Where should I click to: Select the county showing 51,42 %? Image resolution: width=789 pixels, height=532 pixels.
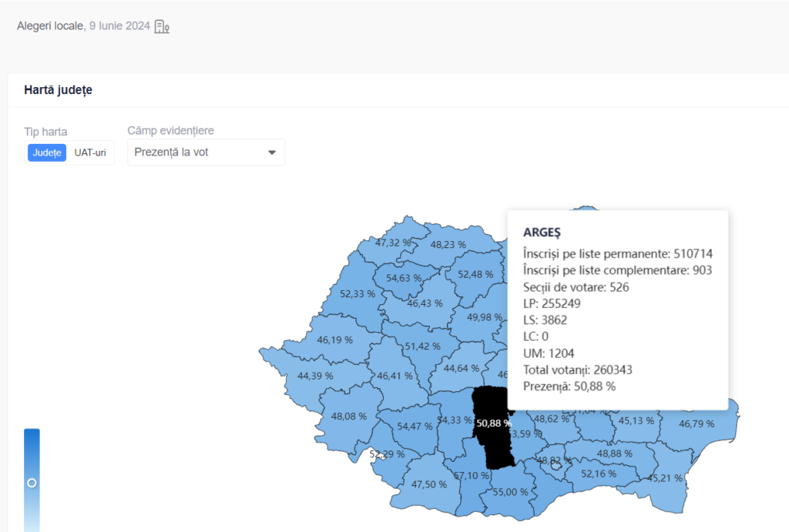422,346
